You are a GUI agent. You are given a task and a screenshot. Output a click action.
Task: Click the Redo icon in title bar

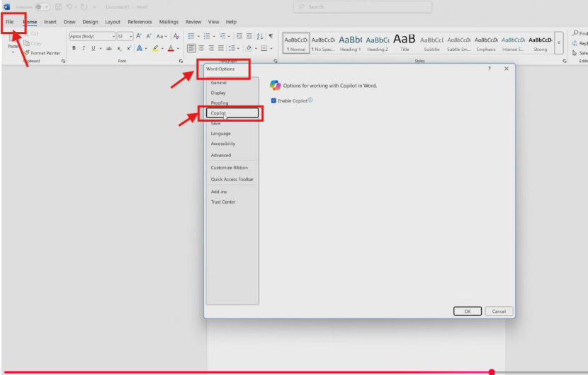point(84,7)
